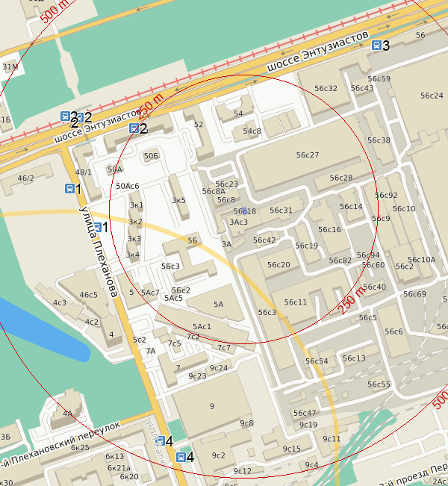Select building 56с11 on the map
This screenshot has width=448, height=486.
[x=296, y=302]
